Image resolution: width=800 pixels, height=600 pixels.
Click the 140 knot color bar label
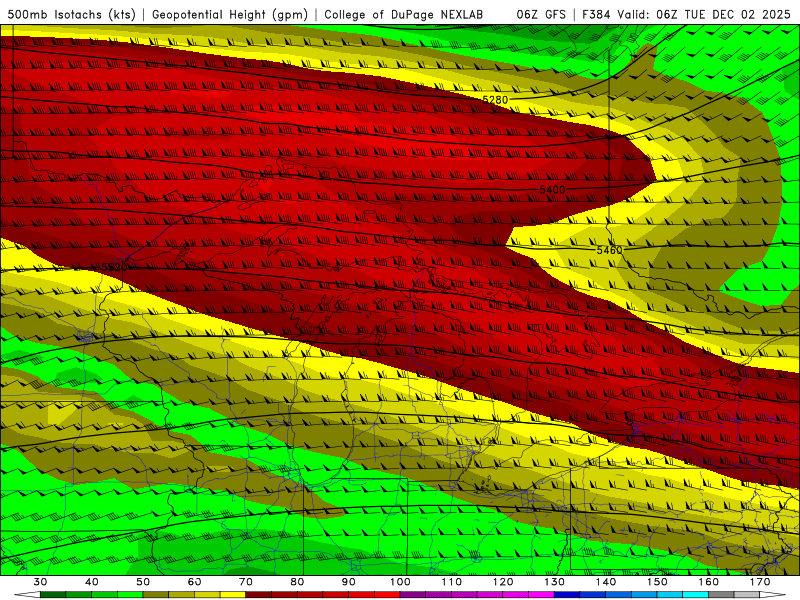(x=606, y=582)
